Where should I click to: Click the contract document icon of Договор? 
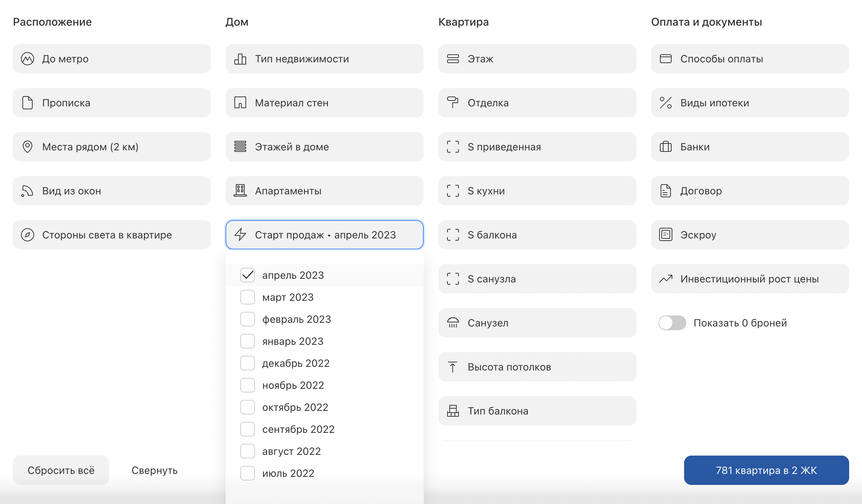pyautogui.click(x=666, y=191)
